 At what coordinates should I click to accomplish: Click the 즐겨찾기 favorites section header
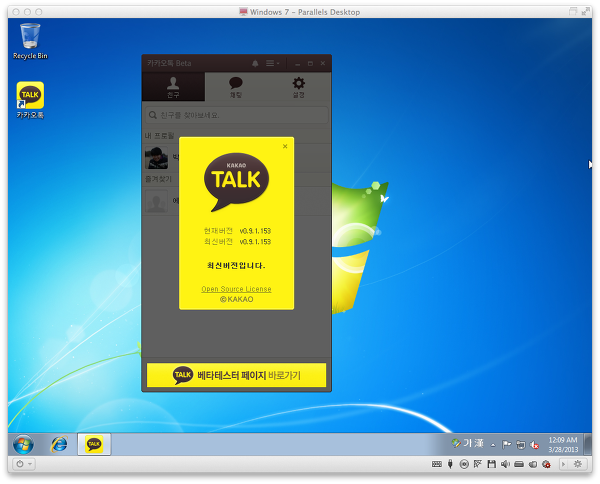158,179
